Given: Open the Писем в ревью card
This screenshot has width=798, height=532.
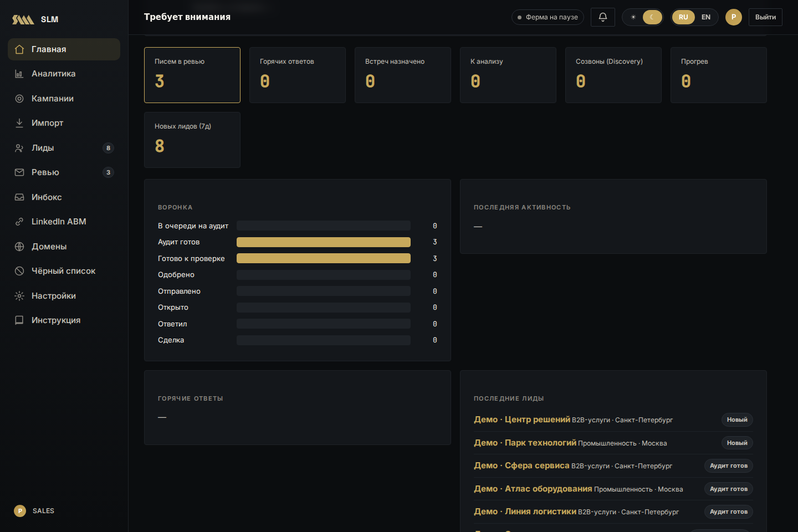Looking at the screenshot, I should 192,75.
